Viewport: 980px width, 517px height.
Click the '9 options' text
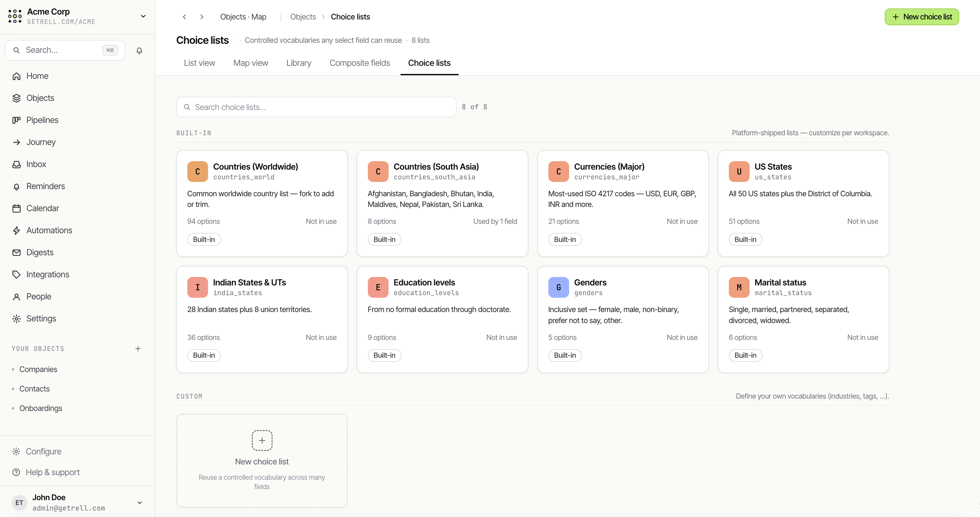pyautogui.click(x=381, y=337)
